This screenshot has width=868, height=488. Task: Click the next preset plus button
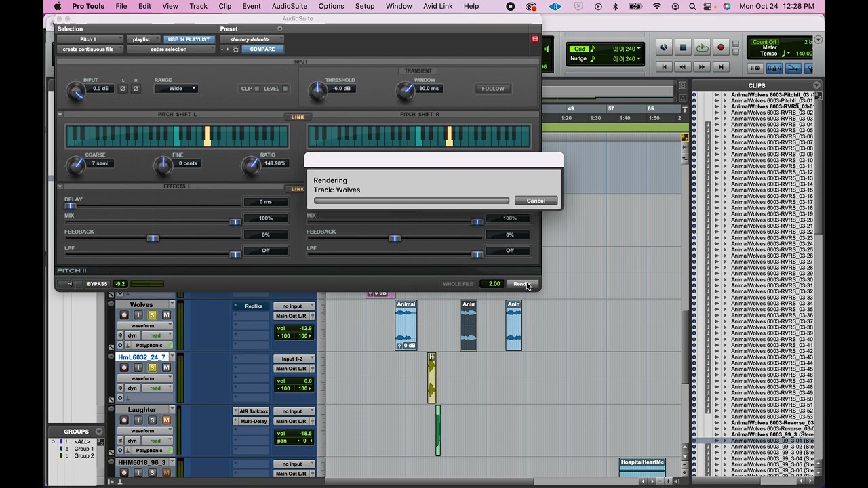coord(229,49)
